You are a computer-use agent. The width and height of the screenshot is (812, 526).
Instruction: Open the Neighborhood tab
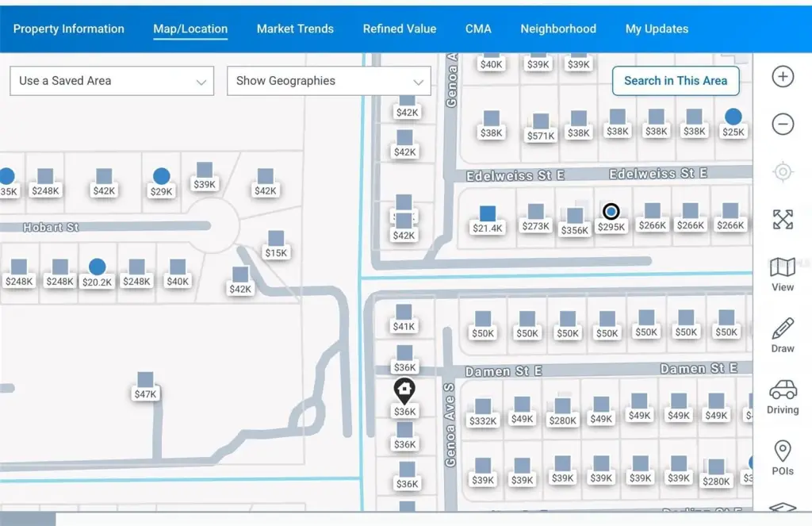[x=558, y=29]
